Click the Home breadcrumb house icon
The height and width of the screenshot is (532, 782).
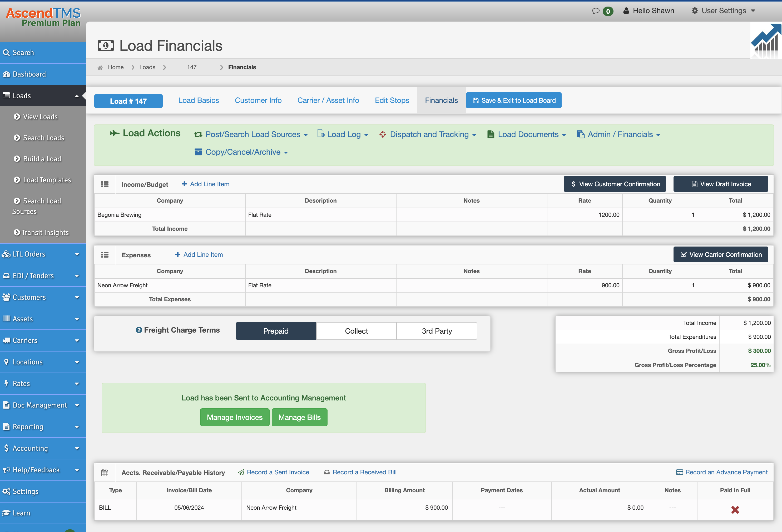[100, 68]
